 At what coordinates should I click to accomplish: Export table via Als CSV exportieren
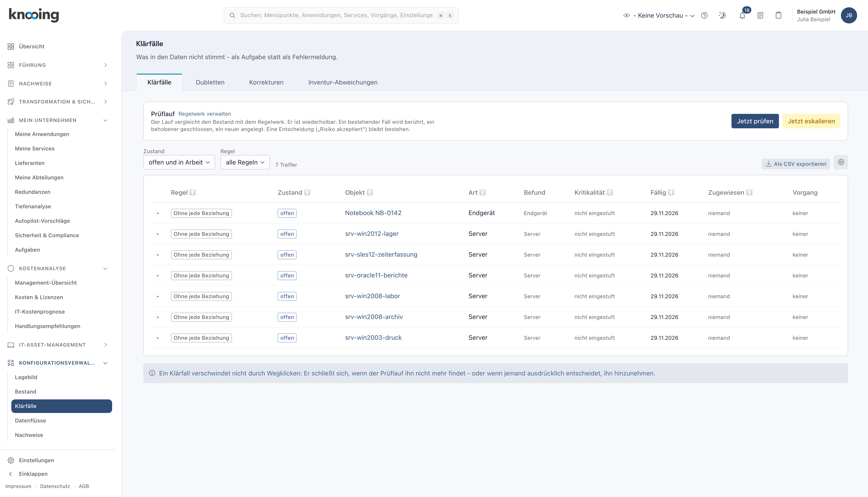796,164
